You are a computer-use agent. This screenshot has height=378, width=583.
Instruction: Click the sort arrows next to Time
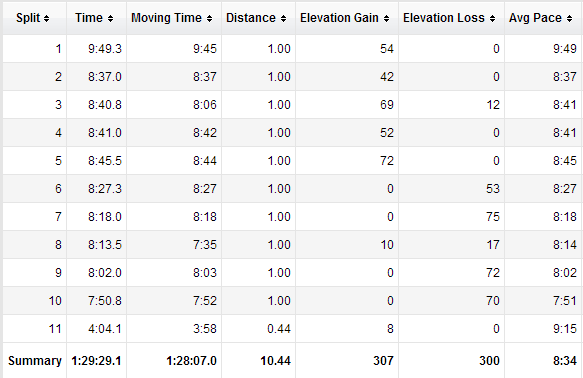pyautogui.click(x=110, y=18)
